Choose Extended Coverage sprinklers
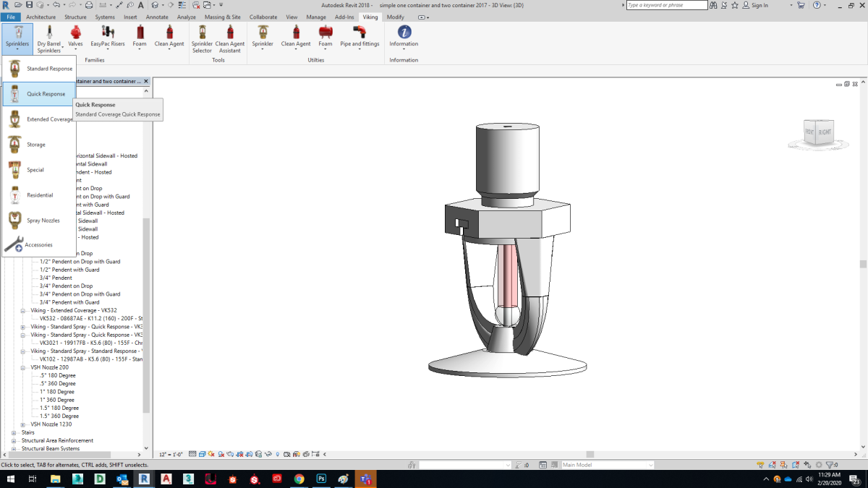Screen dimensions: 868x488 click(x=39, y=119)
